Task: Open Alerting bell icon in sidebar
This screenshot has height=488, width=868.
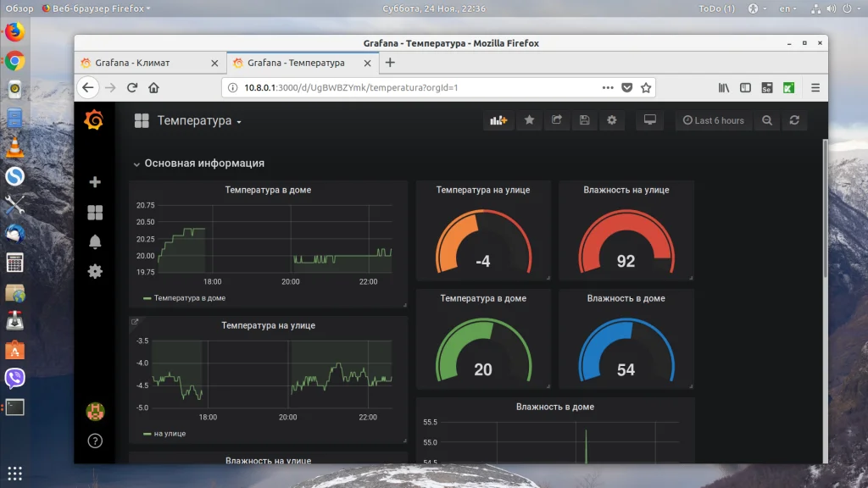Action: pyautogui.click(x=95, y=241)
